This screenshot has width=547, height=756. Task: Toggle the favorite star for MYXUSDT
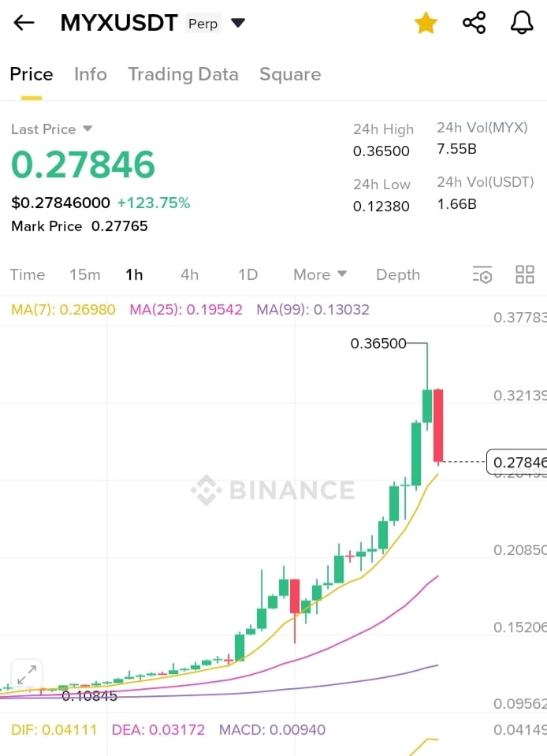426,23
